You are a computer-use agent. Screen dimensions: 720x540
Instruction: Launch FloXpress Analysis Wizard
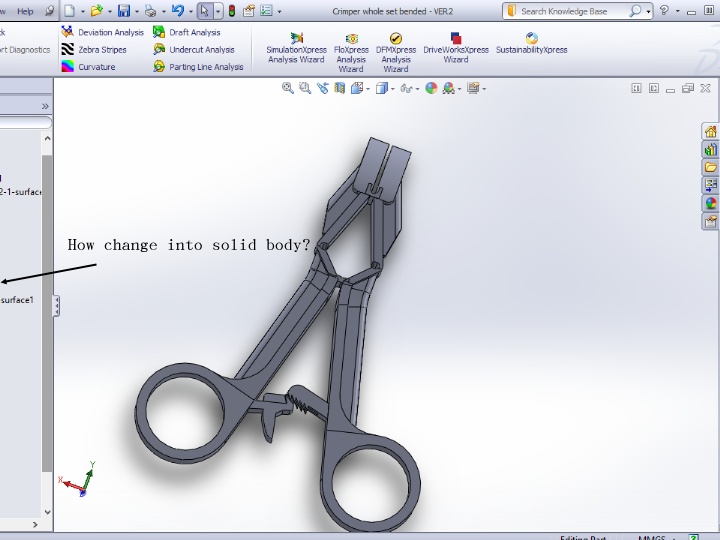(351, 52)
